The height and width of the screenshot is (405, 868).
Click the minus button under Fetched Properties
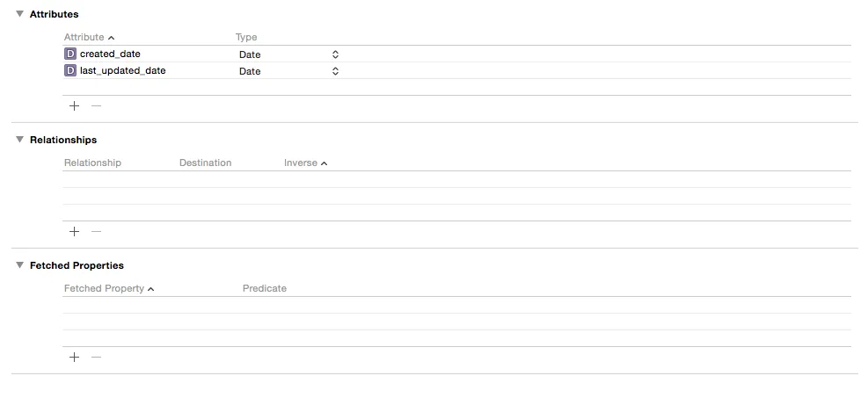[x=97, y=357]
